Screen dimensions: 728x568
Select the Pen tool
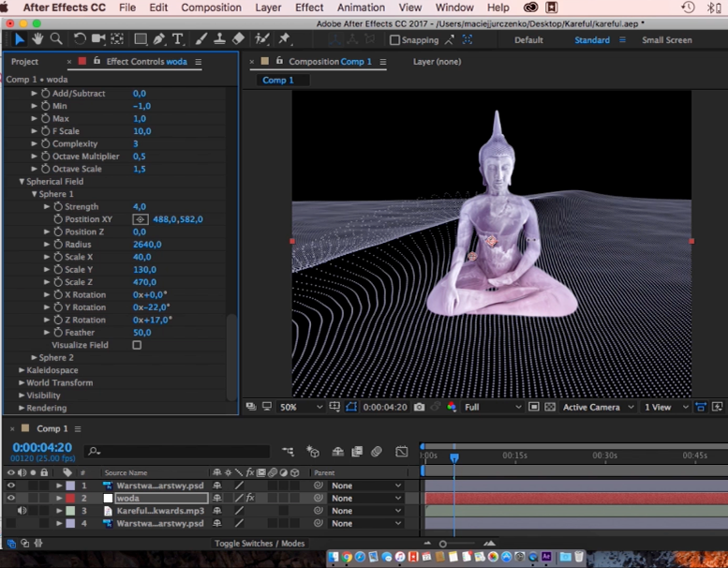tap(159, 39)
